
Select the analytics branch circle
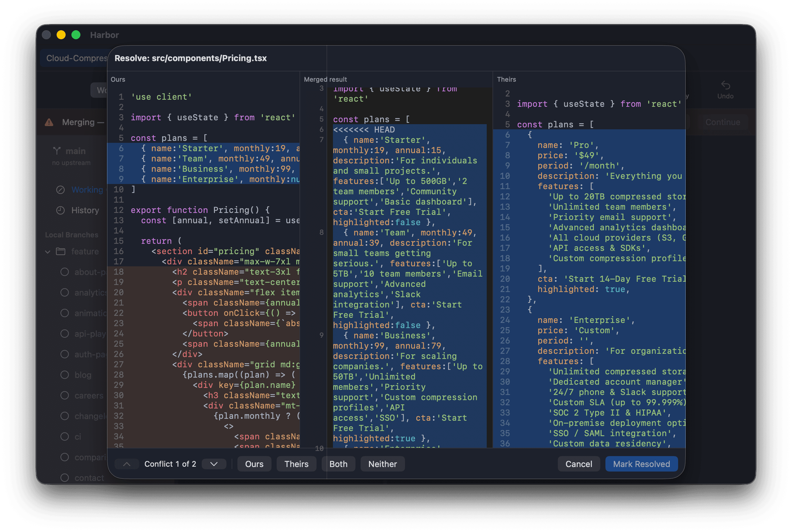tap(64, 292)
